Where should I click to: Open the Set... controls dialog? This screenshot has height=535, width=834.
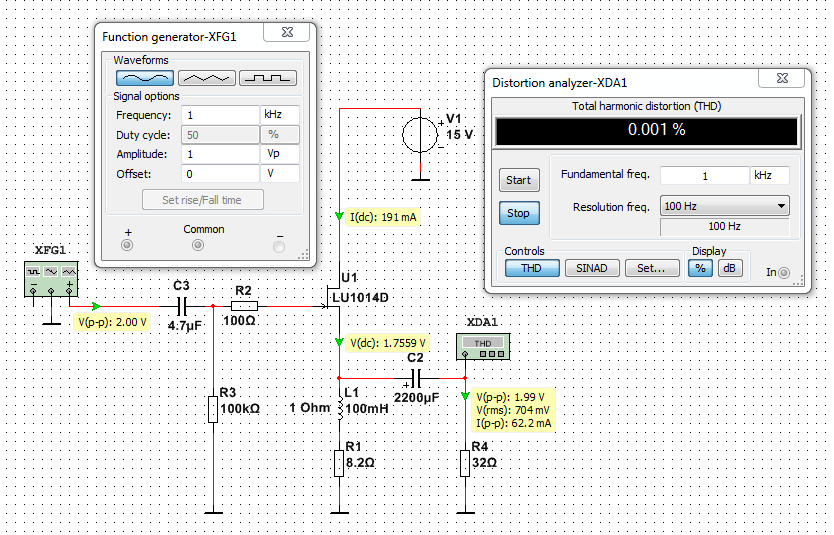click(x=652, y=268)
